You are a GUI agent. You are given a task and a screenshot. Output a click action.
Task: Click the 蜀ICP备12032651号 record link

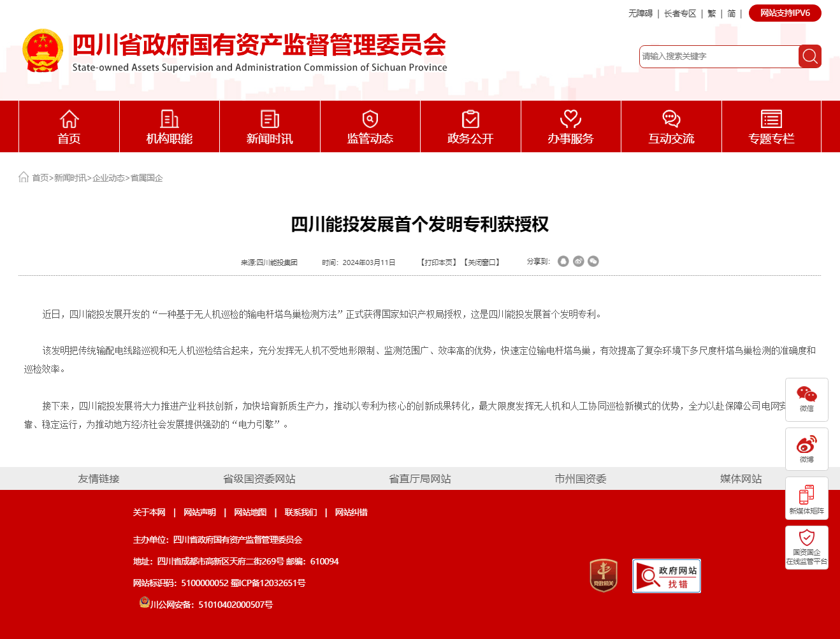point(268,583)
